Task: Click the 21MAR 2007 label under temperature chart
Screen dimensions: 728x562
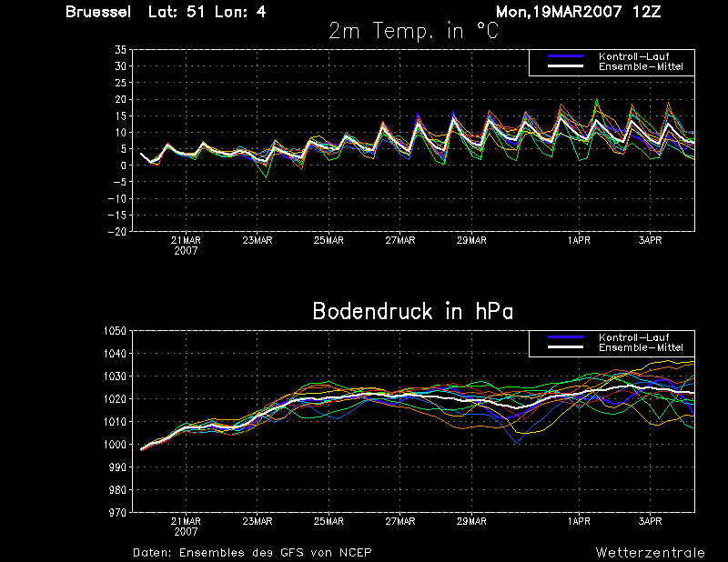Action: [x=186, y=246]
